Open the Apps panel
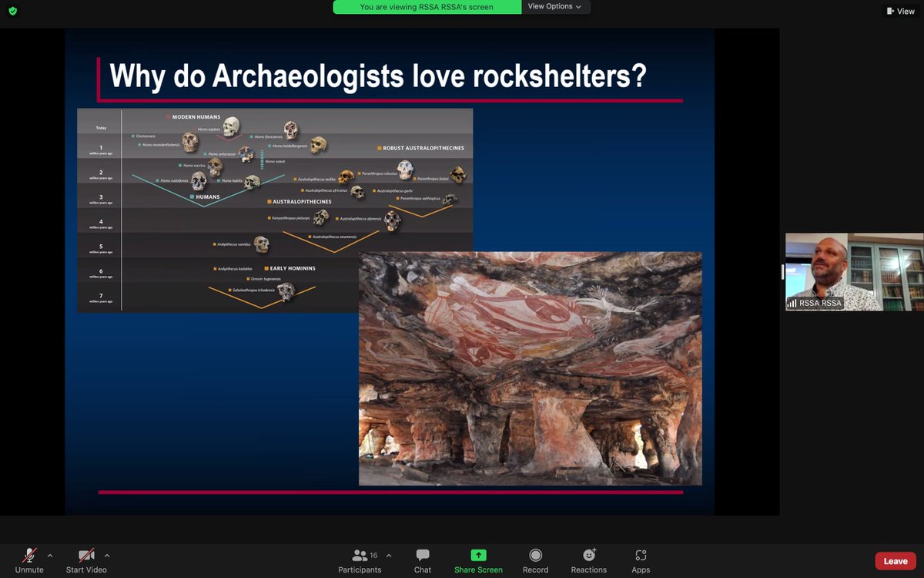This screenshot has height=578, width=924. pyautogui.click(x=641, y=561)
